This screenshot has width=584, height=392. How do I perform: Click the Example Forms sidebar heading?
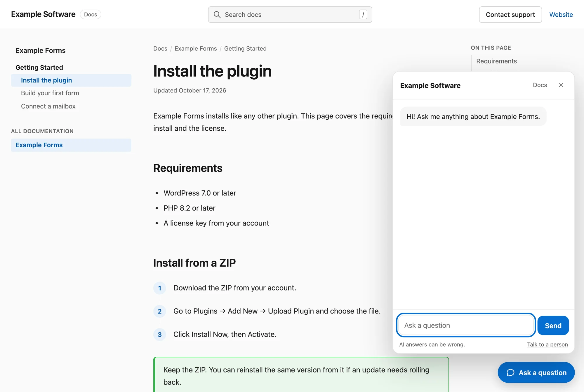coord(41,50)
